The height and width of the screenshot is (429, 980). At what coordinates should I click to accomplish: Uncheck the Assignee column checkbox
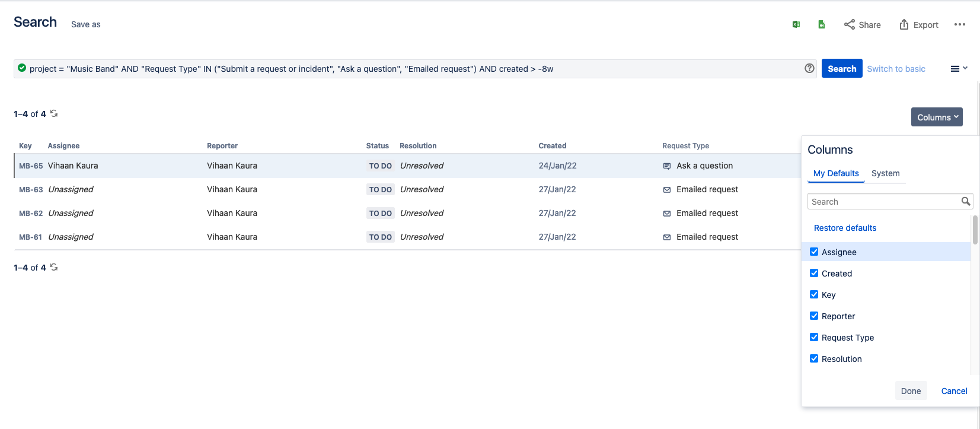coord(814,252)
